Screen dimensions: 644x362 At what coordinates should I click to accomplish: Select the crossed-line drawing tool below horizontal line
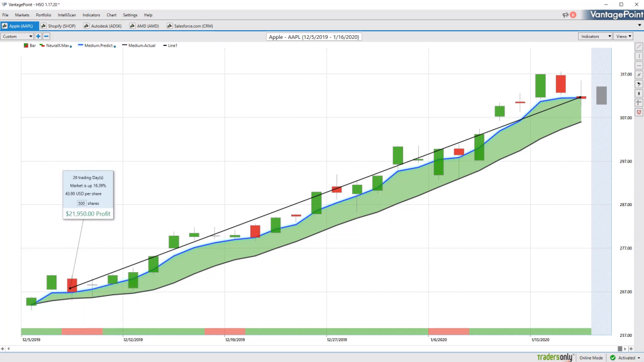[639, 75]
